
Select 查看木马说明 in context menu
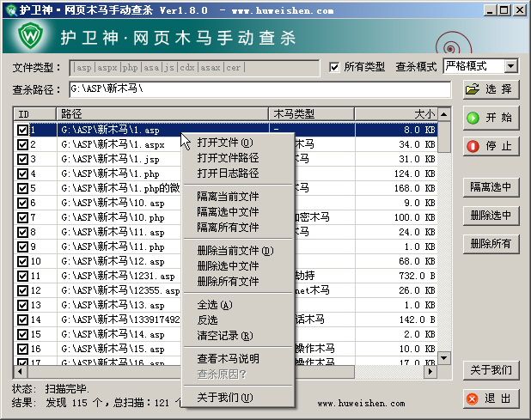[228, 358]
